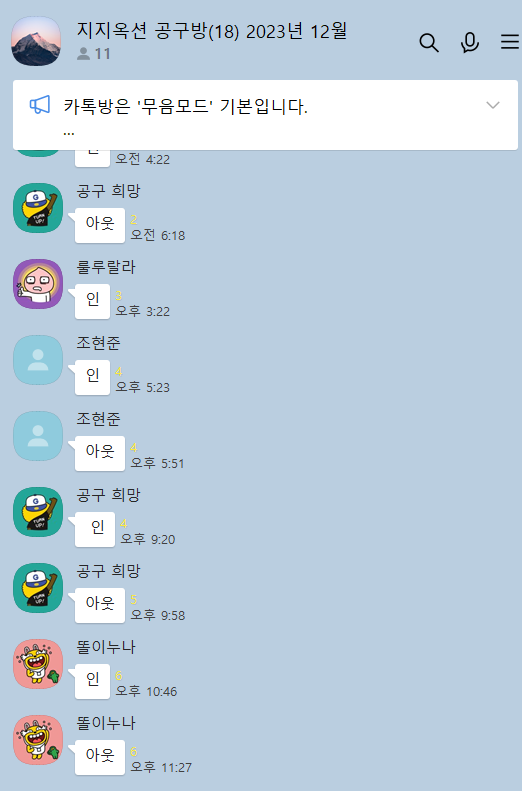Open 똘이누나 avatar at 오후 10:46
The width and height of the screenshot is (522, 791).
[38, 664]
